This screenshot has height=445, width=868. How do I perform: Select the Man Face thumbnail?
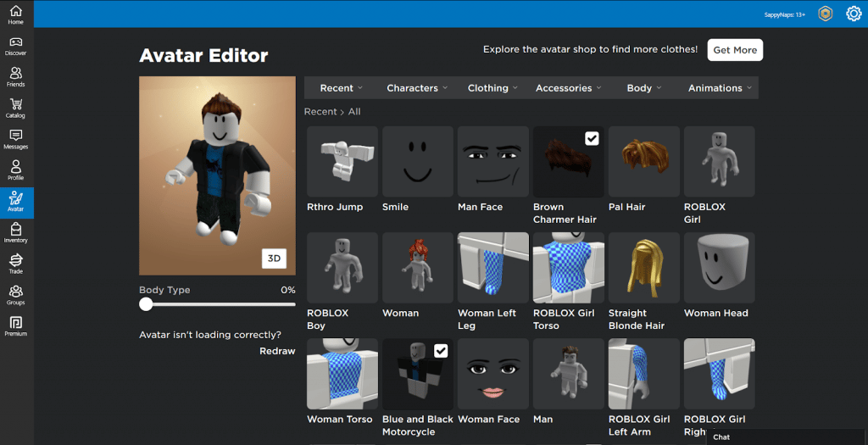tap(492, 161)
